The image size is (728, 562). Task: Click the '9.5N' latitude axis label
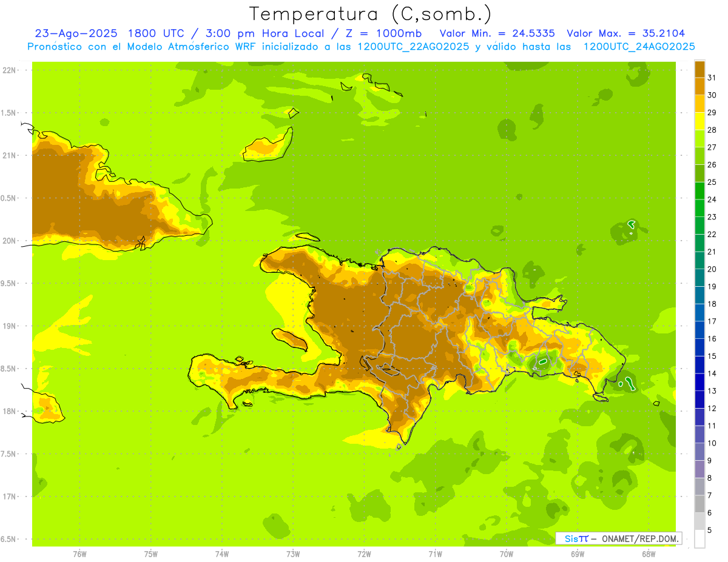pyautogui.click(x=9, y=283)
